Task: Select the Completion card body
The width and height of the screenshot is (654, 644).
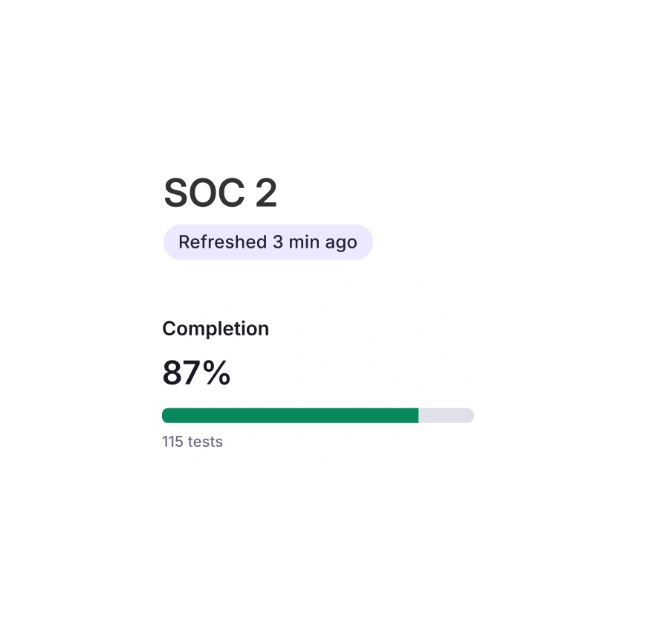Action: tap(327, 383)
